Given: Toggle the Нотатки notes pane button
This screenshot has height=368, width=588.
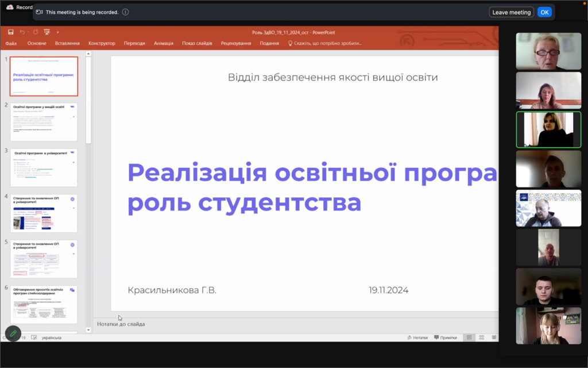Looking at the screenshot, I should tap(417, 338).
